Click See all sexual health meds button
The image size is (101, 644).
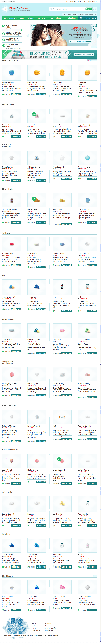point(81,42)
